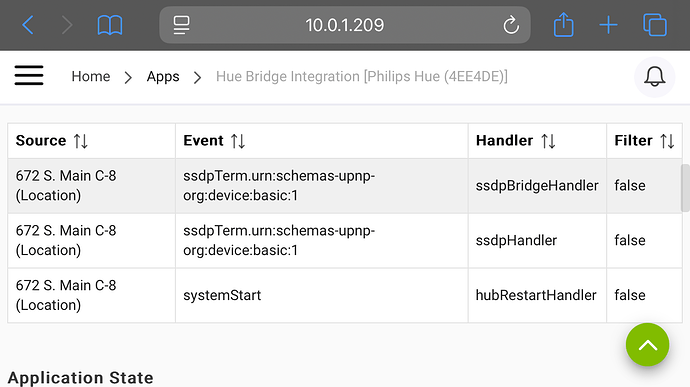The image size is (690, 387).
Task: Tap the 10.0.1.209 address field
Action: click(345, 25)
